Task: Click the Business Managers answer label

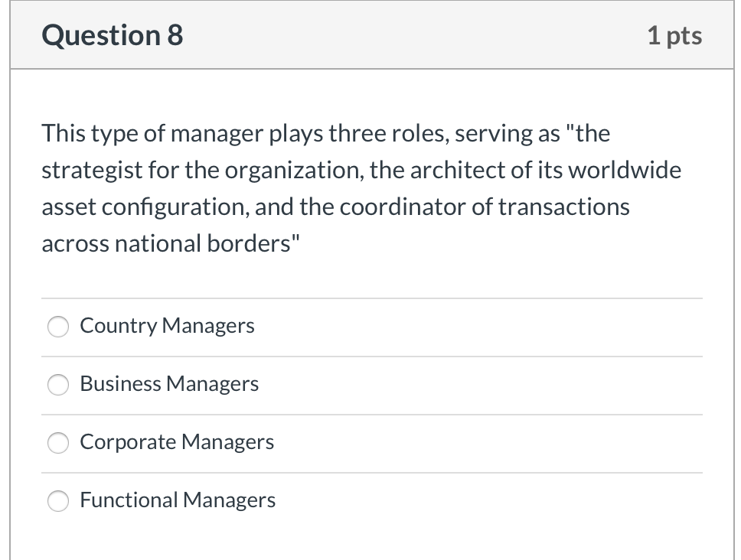Action: pyautogui.click(x=168, y=384)
